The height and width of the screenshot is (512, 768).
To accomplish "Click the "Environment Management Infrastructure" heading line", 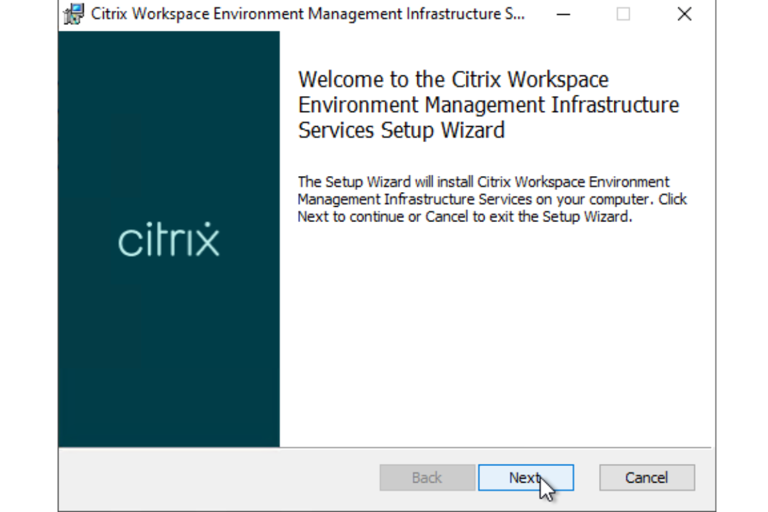I will [488, 106].
